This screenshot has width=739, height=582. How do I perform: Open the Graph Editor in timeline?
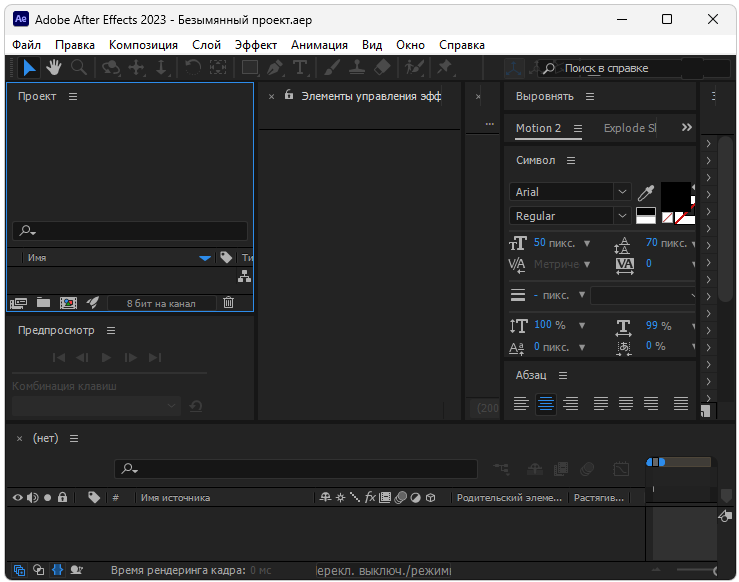(x=621, y=469)
